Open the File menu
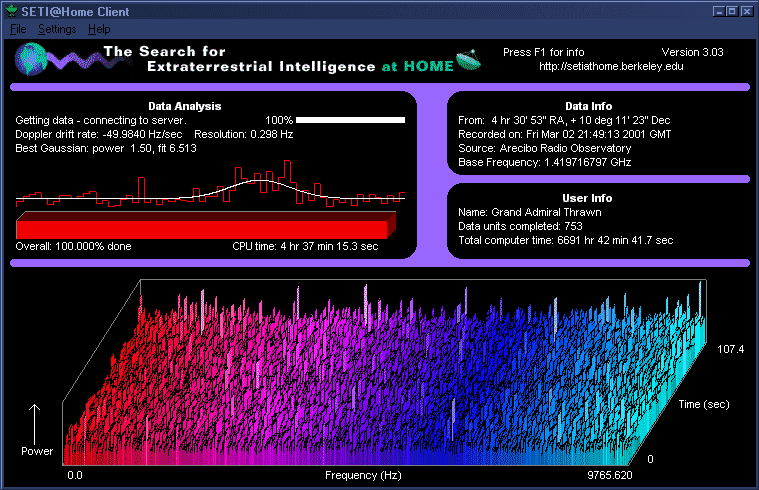The height and width of the screenshot is (490, 759). (18, 29)
